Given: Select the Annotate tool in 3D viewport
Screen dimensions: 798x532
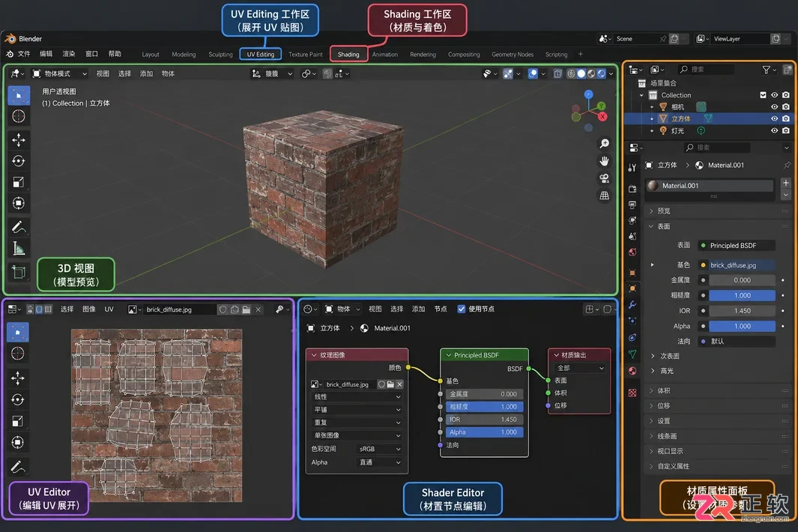Looking at the screenshot, I should click(18, 226).
